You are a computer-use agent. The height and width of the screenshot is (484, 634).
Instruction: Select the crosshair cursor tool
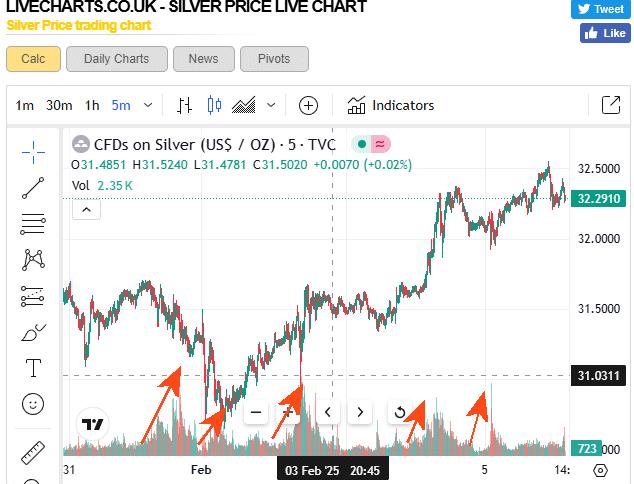coord(33,151)
